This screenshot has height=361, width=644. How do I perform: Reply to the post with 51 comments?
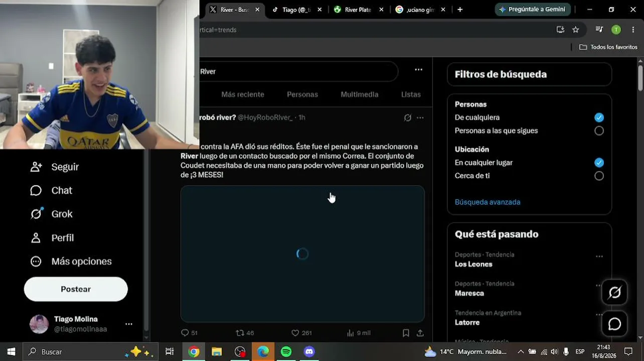pos(189,333)
